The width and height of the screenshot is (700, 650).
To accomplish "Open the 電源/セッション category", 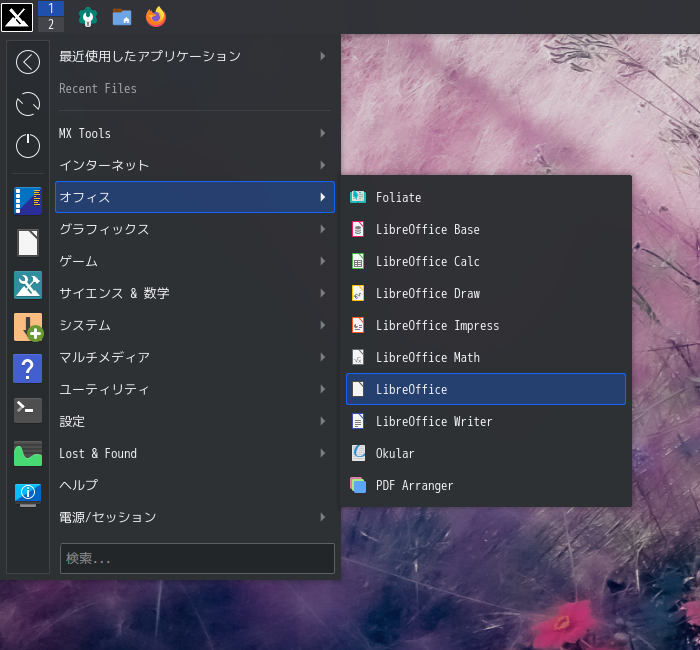I will 195,517.
